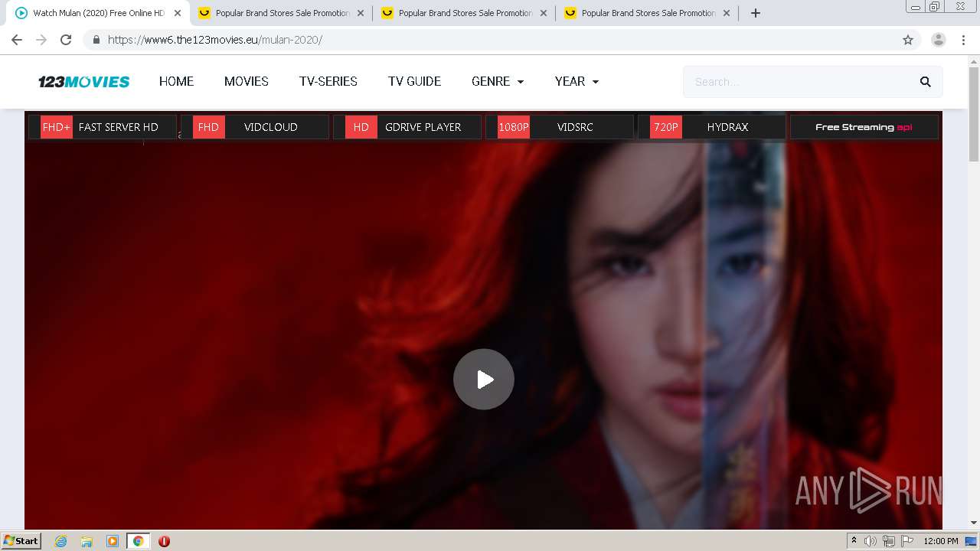Switch to Watch Mulan (2020) tab
Image resolution: width=980 pixels, height=551 pixels.
(x=99, y=13)
